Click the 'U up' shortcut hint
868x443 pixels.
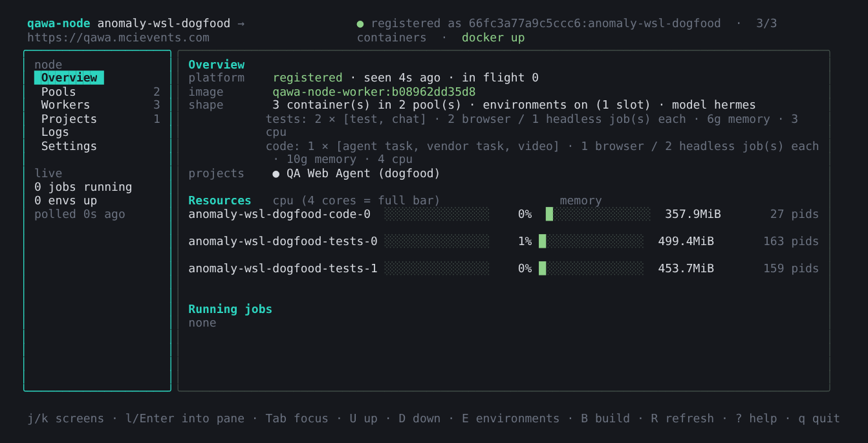[x=363, y=418]
